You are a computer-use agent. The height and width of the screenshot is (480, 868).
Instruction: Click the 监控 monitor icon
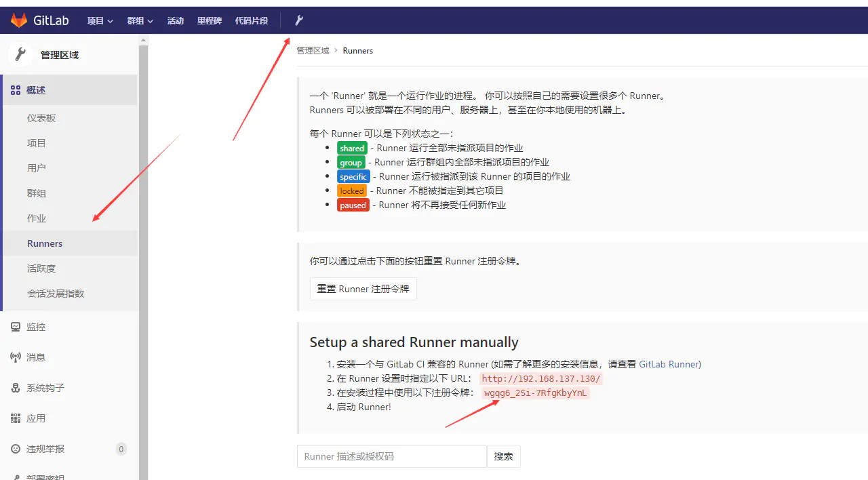pos(16,327)
